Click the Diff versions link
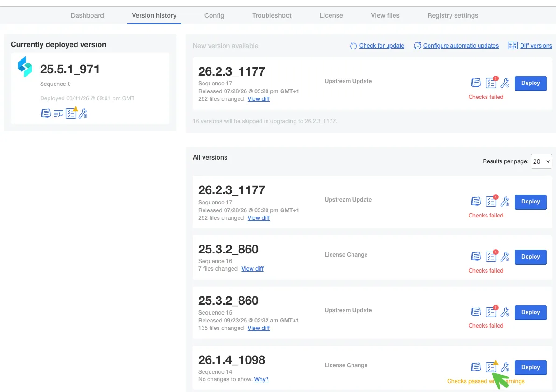This screenshot has width=556, height=392. tap(536, 46)
